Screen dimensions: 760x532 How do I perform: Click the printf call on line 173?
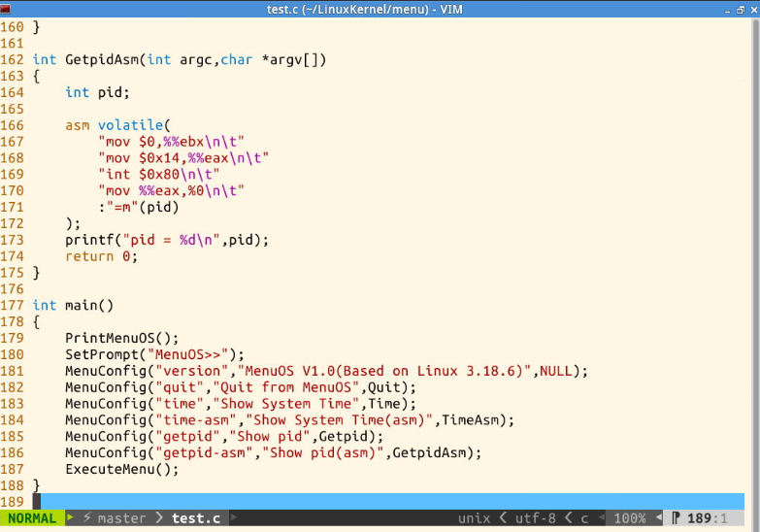click(167, 240)
